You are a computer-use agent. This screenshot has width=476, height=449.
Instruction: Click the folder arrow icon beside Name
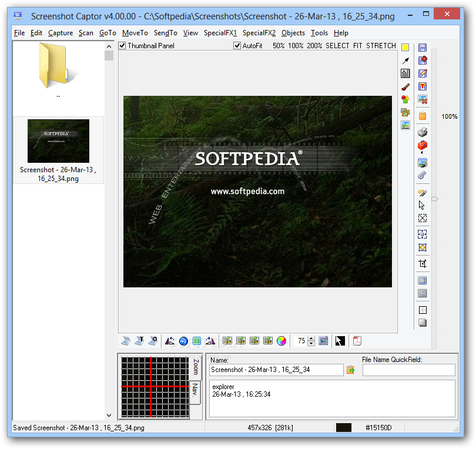click(x=350, y=370)
